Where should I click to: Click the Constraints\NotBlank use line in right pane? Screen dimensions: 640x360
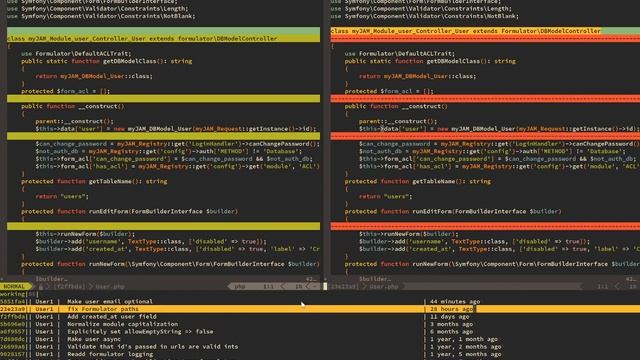(x=424, y=16)
